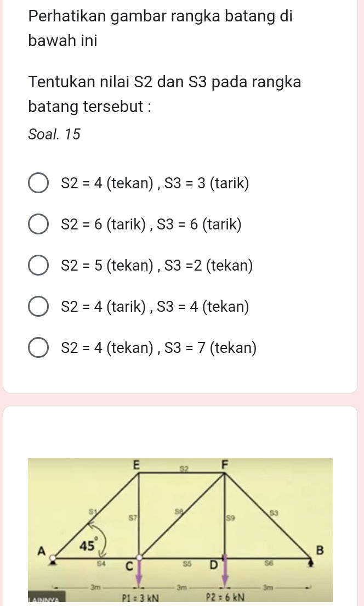The height and width of the screenshot is (606, 364).
Task: Click the 'Soal. 15' label
Action: click(x=54, y=134)
